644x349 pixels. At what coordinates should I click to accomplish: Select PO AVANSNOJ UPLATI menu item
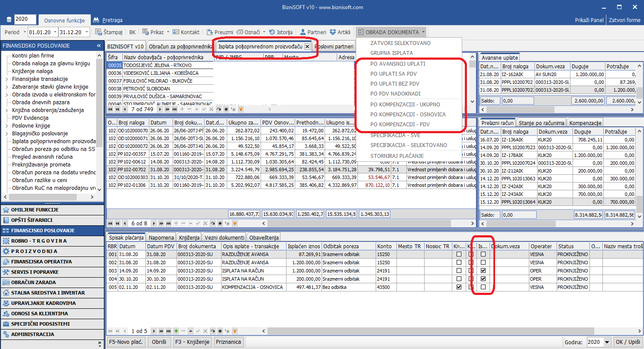pos(397,64)
